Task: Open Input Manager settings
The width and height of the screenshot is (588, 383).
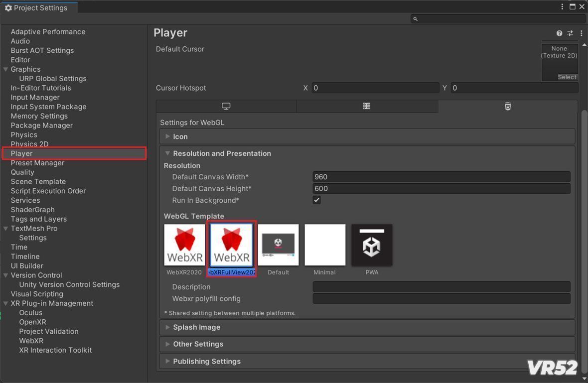Action: (35, 98)
